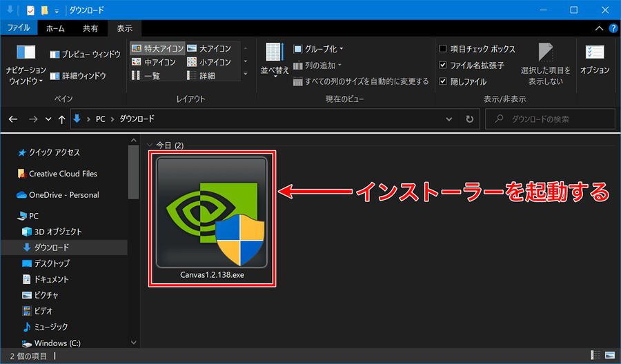This screenshot has height=364, width=621.
Task: Select Downloads (ダウンロード) in sidebar
Action: (63, 247)
